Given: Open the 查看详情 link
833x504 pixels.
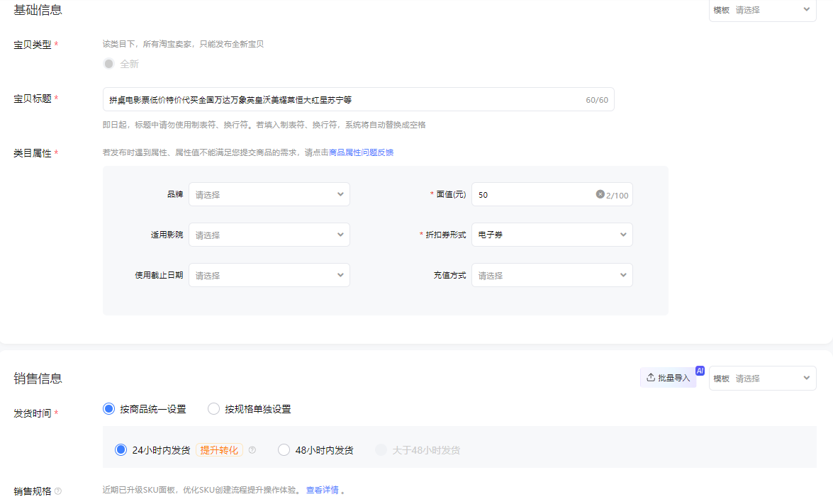Looking at the screenshot, I should (x=322, y=490).
